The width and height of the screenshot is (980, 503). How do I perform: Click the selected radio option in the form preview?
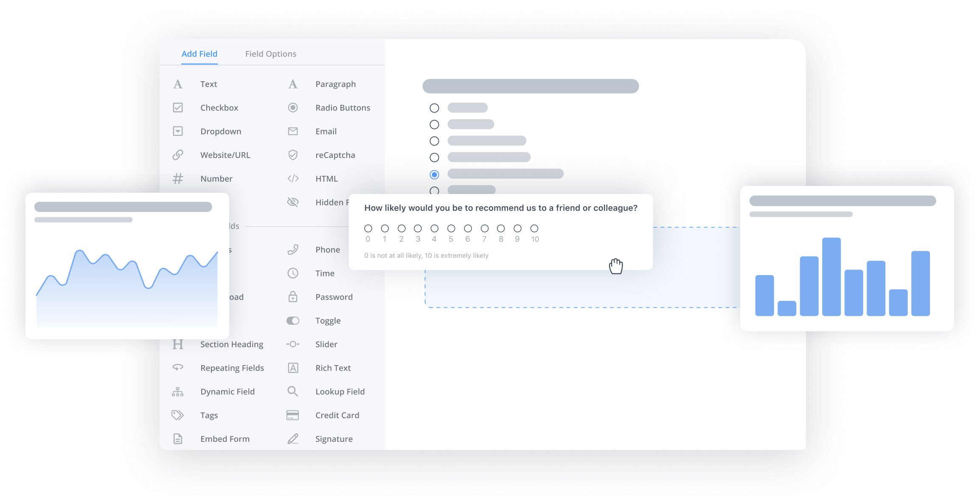(434, 174)
